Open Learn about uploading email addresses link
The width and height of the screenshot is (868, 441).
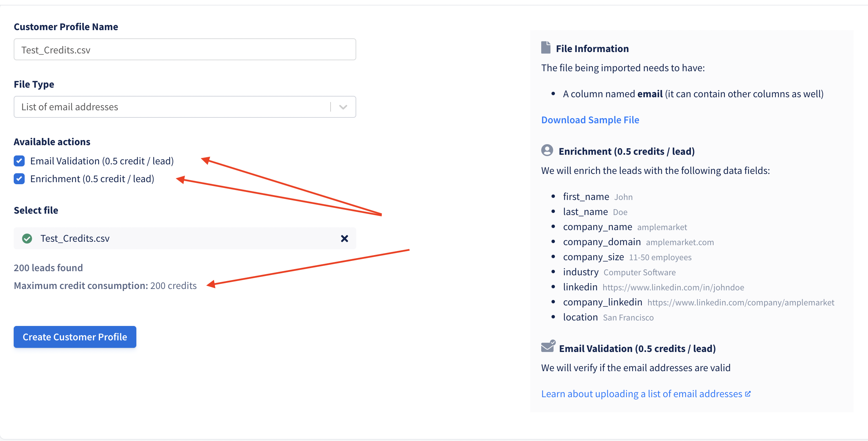(641, 394)
